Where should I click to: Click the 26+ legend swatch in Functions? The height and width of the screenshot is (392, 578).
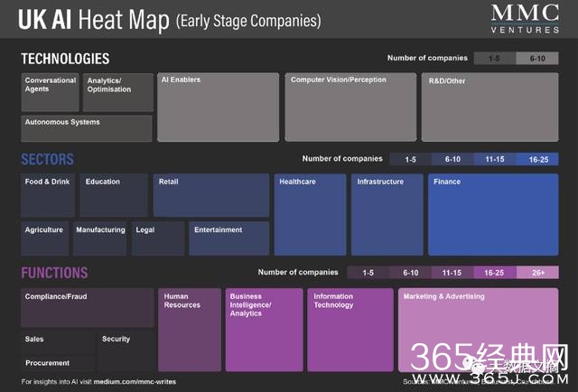pos(537,273)
